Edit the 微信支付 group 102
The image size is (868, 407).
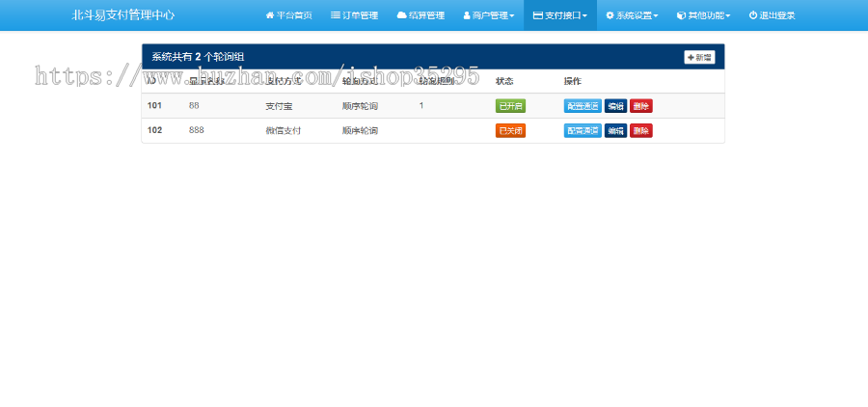(615, 130)
